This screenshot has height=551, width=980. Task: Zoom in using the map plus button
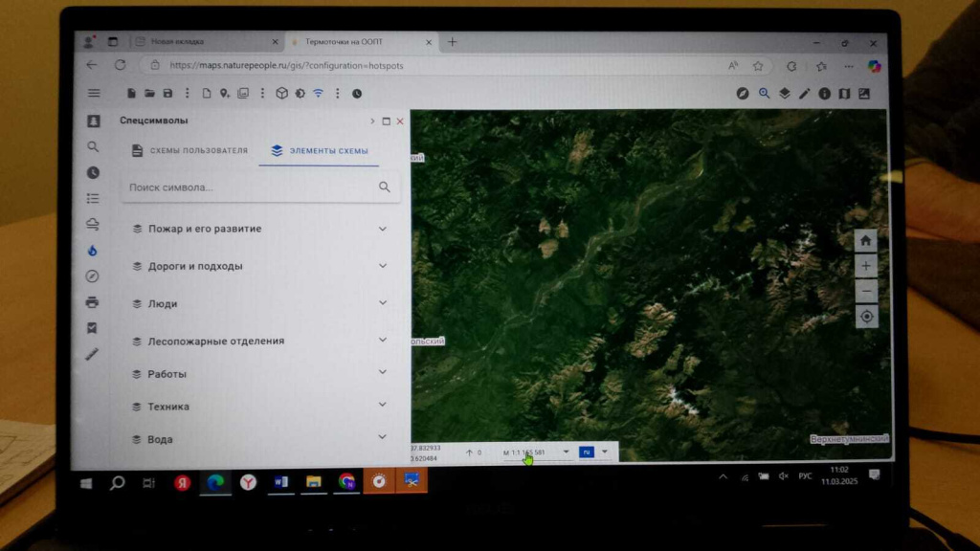(x=866, y=265)
